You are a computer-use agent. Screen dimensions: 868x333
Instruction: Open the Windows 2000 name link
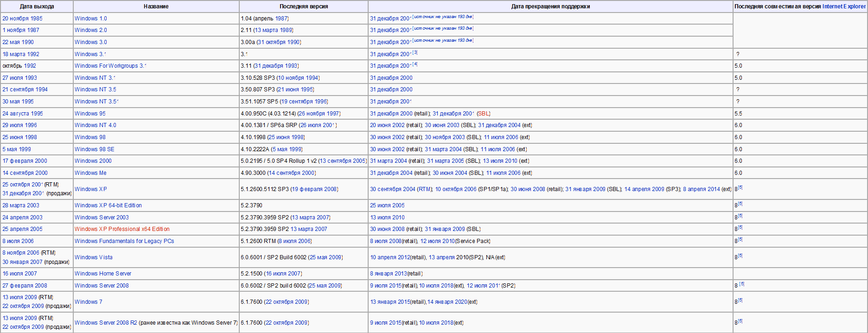pos(93,161)
